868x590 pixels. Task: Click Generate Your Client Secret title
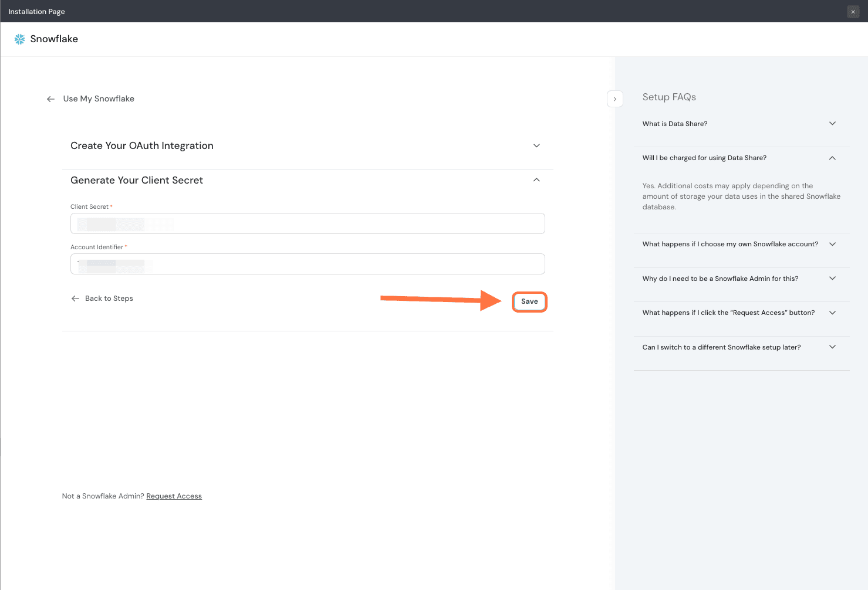[137, 180]
